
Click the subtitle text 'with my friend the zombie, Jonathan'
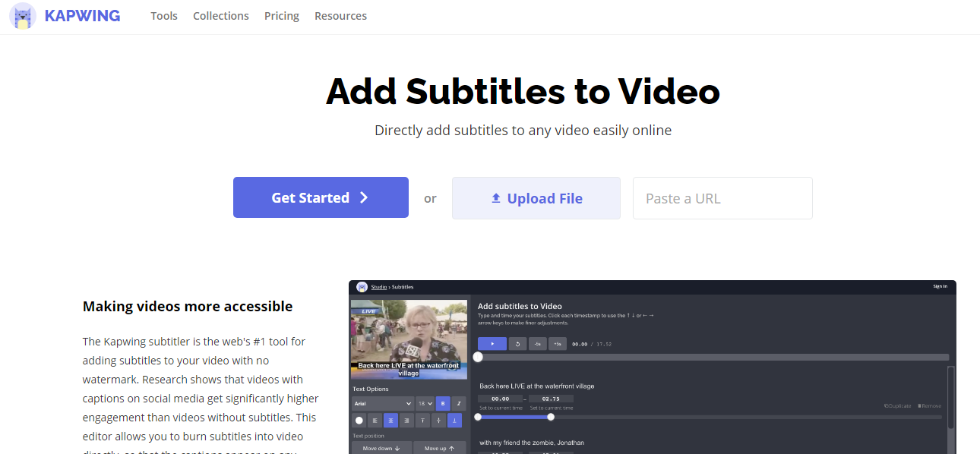[532, 443]
